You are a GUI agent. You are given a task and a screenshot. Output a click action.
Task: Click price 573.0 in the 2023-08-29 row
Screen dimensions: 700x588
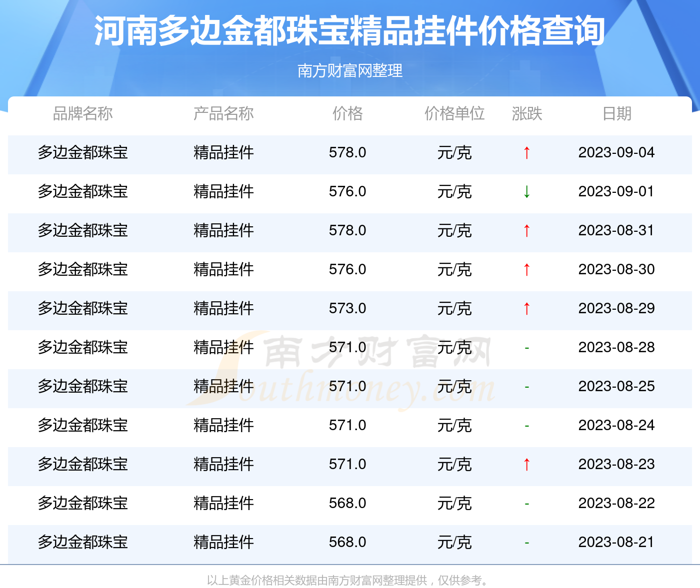pos(347,308)
